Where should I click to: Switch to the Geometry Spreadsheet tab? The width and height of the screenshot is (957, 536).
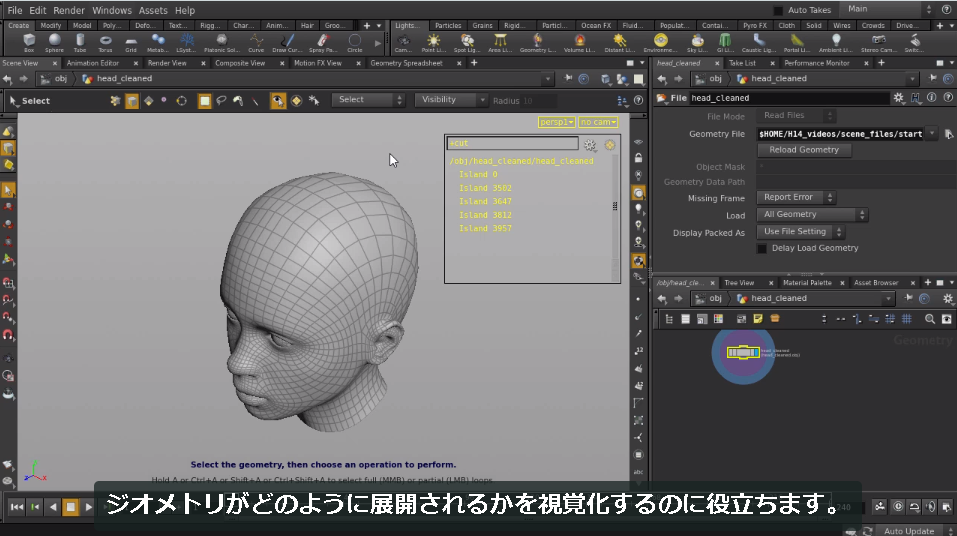406,63
